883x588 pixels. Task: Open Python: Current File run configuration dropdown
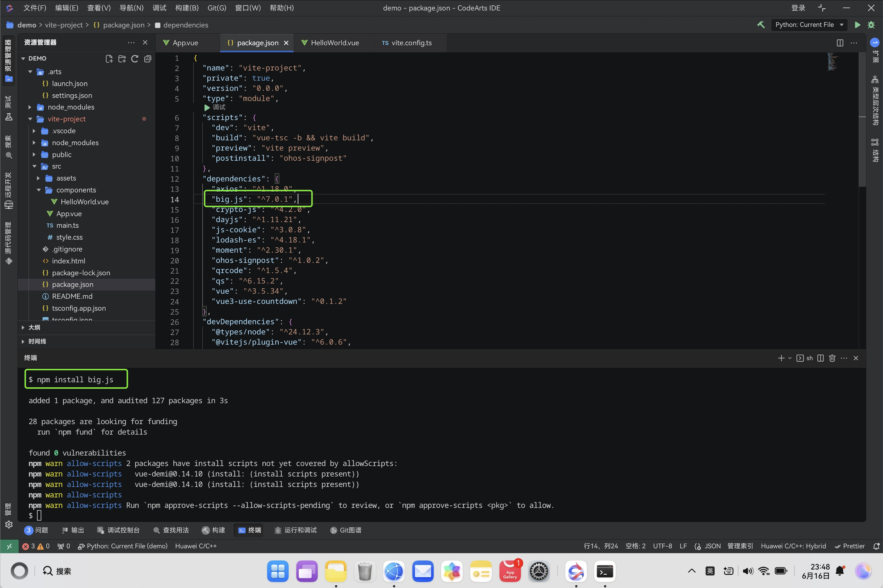(x=809, y=25)
